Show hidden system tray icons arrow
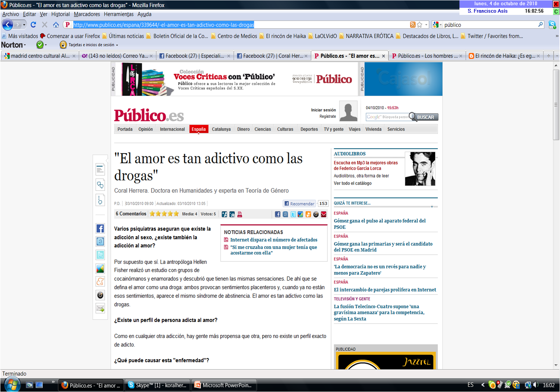The image size is (560, 392). (x=483, y=385)
